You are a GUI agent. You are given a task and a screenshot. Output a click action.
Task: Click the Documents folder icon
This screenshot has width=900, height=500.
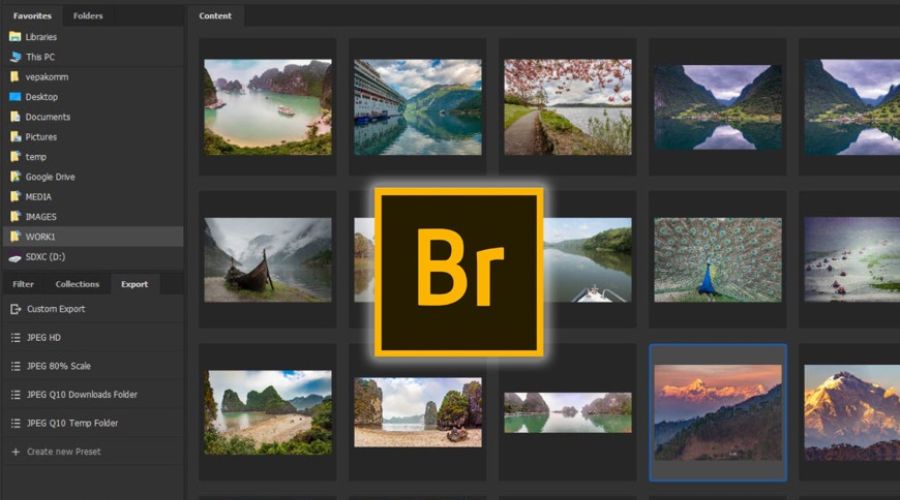15,117
